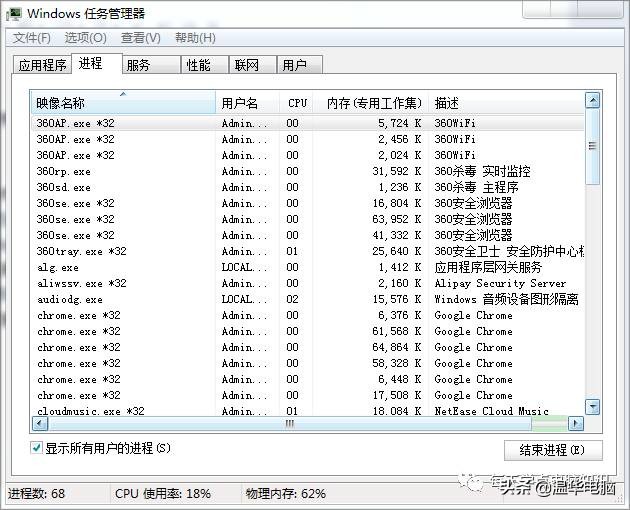The width and height of the screenshot is (630, 510).
Task: Click CPU value 02 for audiodg.exe
Action: click(x=292, y=299)
